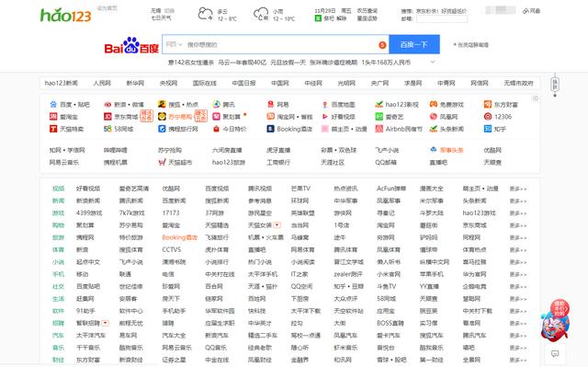Click the 百度一下 search button
This screenshot has width=588, height=367.
pyautogui.click(x=414, y=45)
